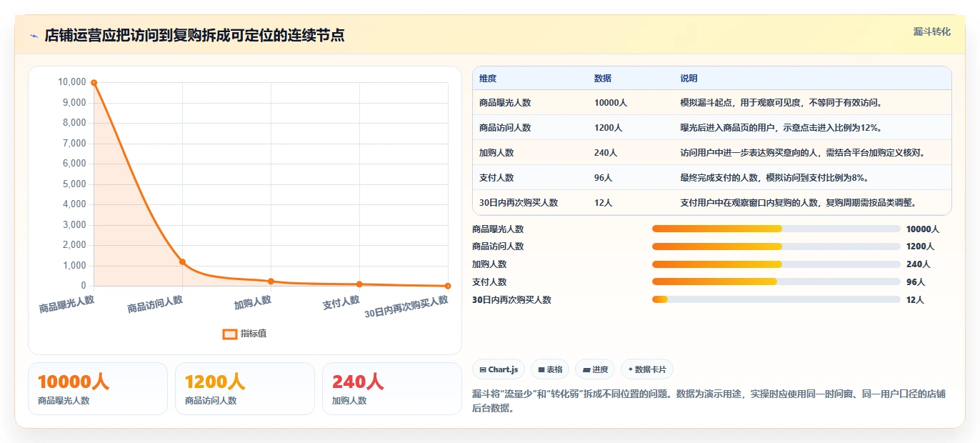The height and width of the screenshot is (443, 980).
Task: Click the description mentioning 比例为12%
Action: pyautogui.click(x=781, y=128)
